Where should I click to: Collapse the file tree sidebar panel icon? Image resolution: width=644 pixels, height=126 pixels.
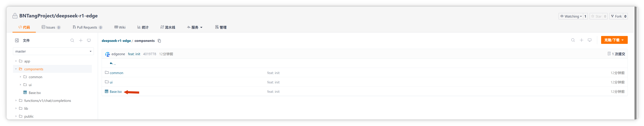[17, 41]
